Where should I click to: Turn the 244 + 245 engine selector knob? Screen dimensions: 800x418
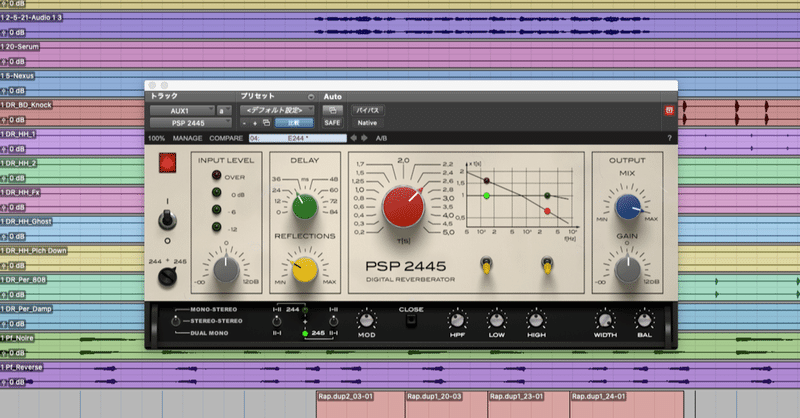tap(167, 277)
